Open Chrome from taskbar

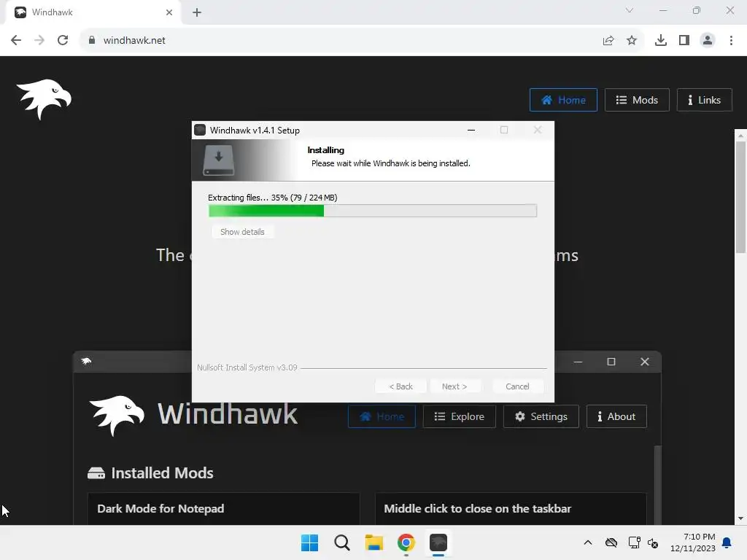(406, 542)
